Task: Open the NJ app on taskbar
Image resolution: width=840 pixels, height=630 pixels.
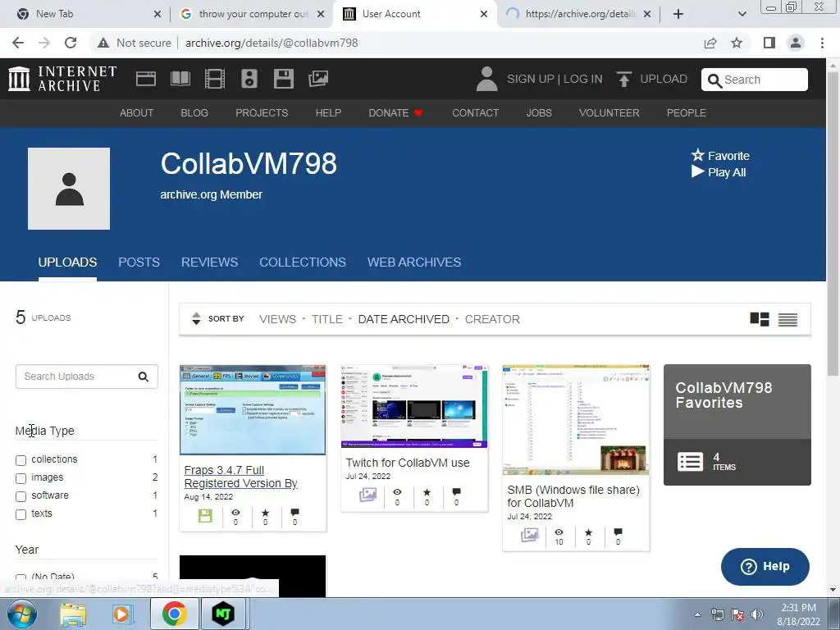Action: (223, 614)
